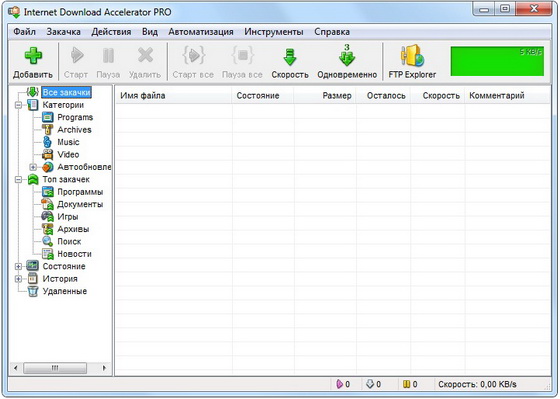Expand the История tree node
The width and height of the screenshot is (560, 399).
(x=18, y=279)
